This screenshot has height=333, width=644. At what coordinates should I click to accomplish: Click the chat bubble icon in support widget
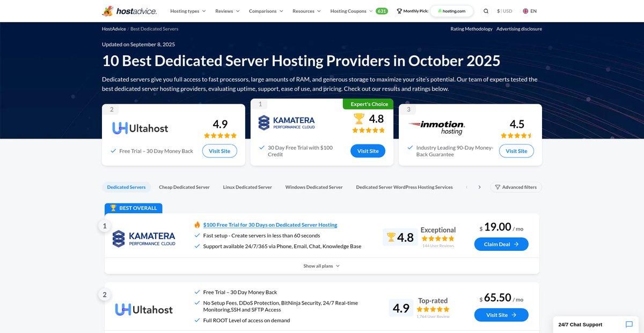(630, 324)
